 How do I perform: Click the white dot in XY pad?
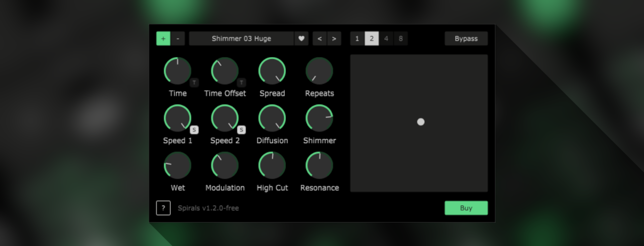[x=421, y=122]
